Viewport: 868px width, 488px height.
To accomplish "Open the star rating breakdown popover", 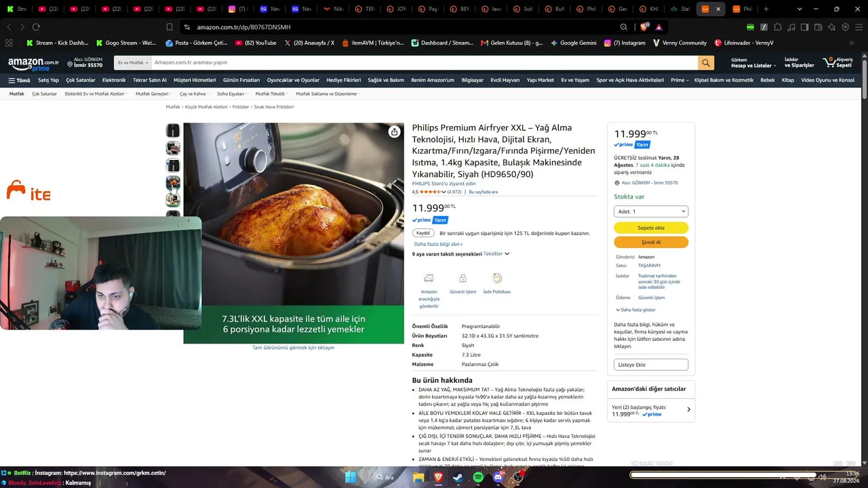I will [x=432, y=192].
